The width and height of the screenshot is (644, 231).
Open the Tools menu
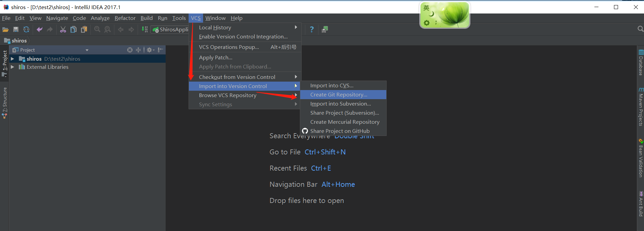[x=179, y=18]
